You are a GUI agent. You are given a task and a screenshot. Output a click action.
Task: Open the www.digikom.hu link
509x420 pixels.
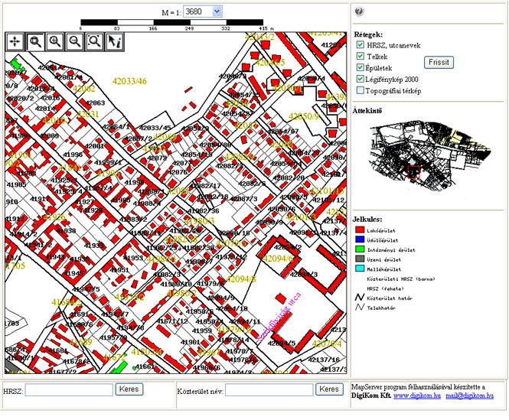pyautogui.click(x=417, y=396)
